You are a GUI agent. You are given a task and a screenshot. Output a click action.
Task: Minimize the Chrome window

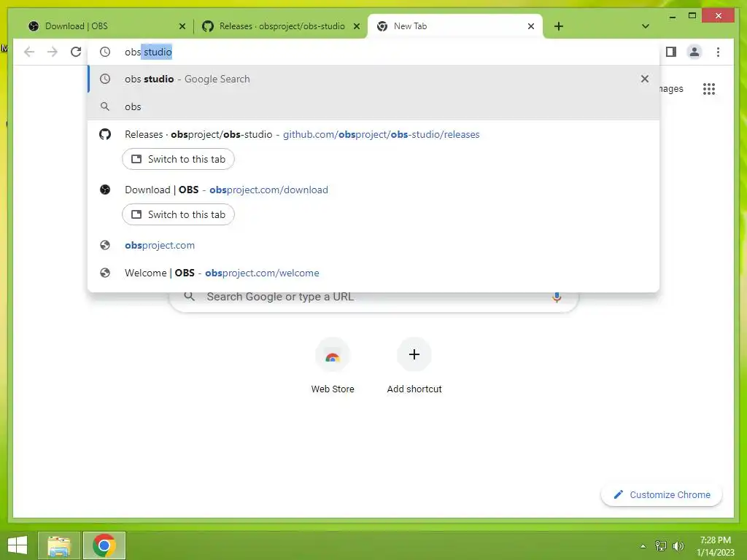[x=672, y=16]
